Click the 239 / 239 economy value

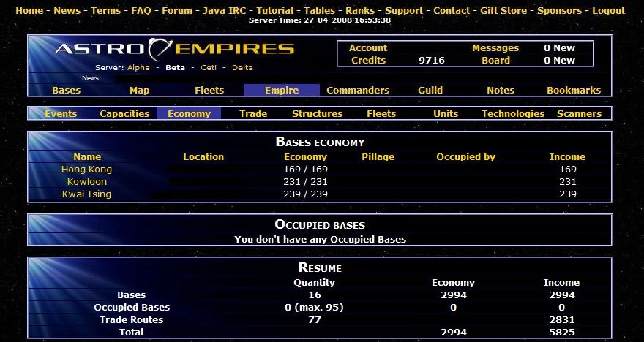pos(306,194)
